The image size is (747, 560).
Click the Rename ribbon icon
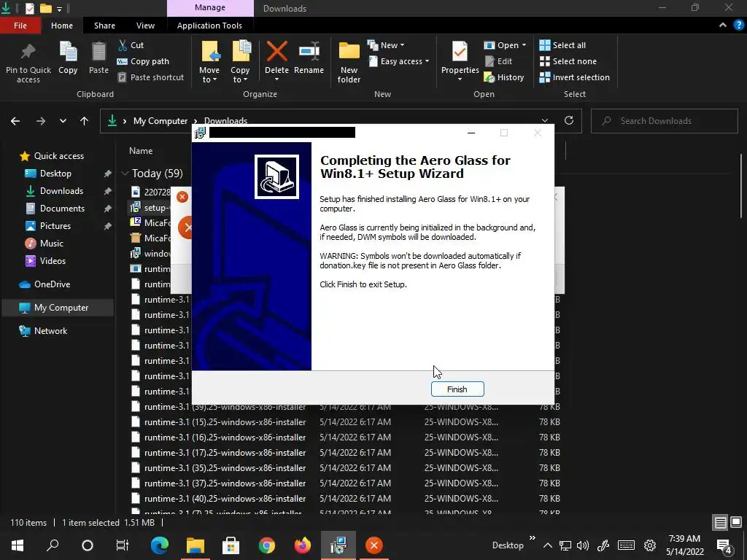coord(309,58)
